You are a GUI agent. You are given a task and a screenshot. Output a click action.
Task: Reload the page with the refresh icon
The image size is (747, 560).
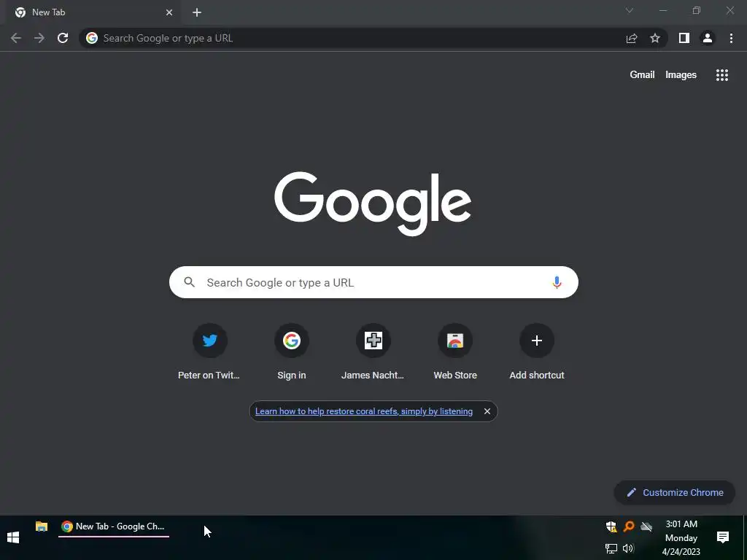(x=63, y=38)
